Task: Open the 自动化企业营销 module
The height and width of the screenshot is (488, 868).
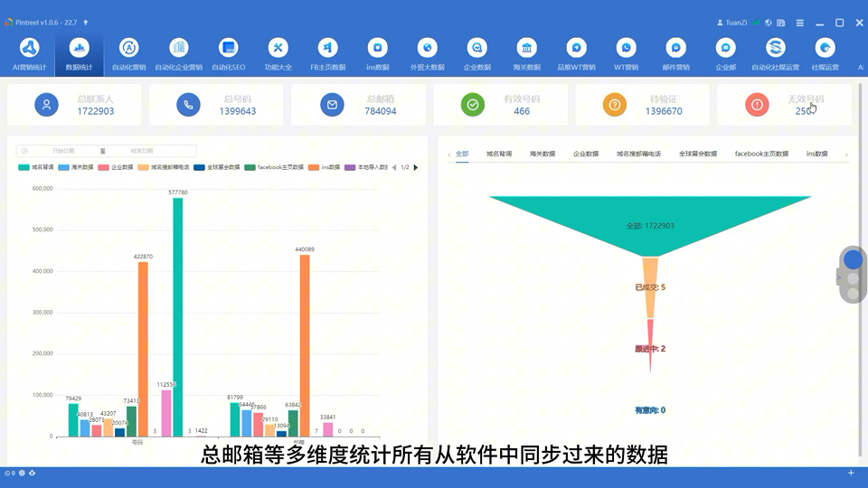Action: pos(179,53)
